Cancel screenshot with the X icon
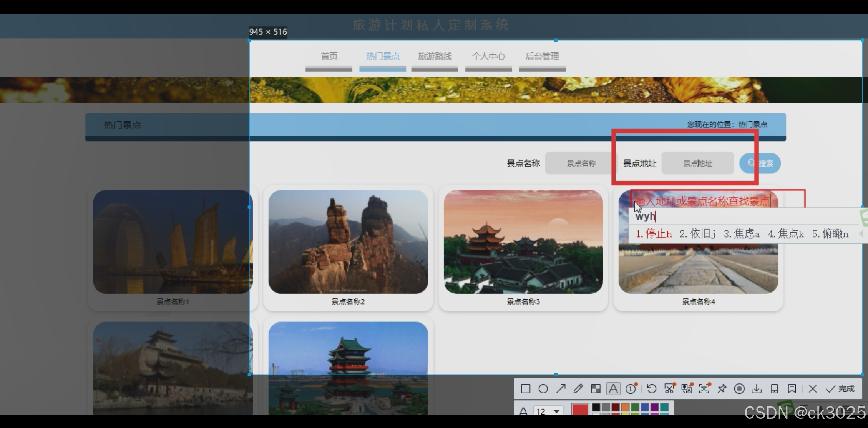 pos(812,389)
